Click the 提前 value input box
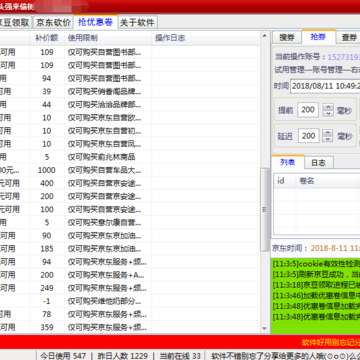 pos(309,110)
